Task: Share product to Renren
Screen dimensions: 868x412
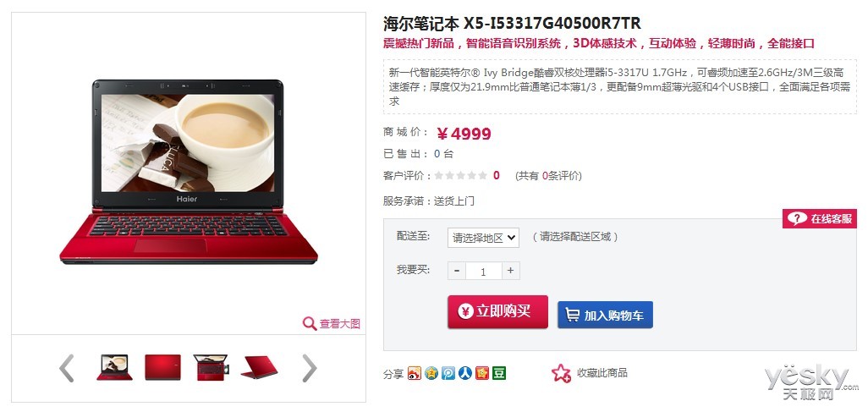Action: point(465,373)
